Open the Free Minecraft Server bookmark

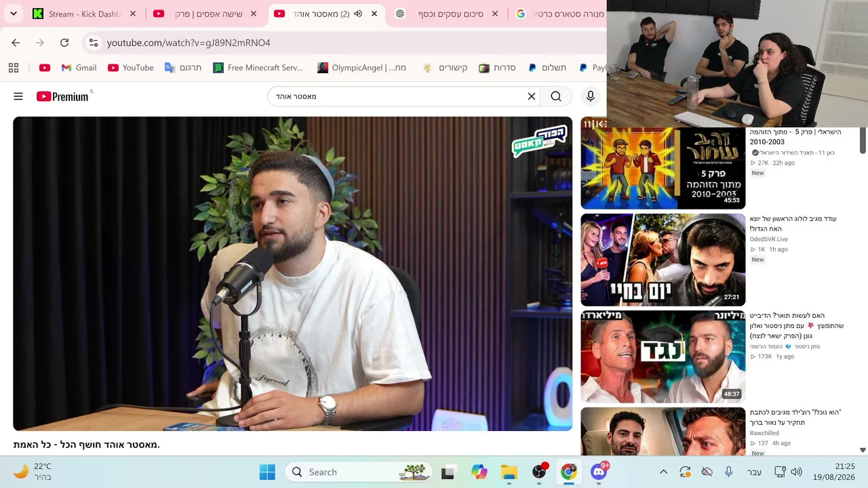click(x=258, y=68)
